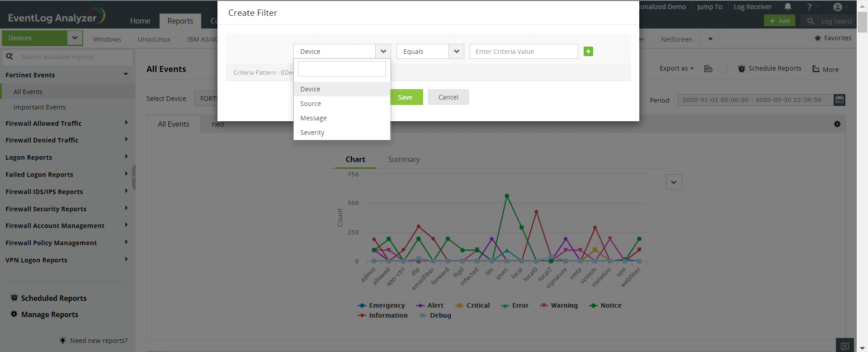Click the Favorites star
Viewport: 868px width, 352px height.
(x=817, y=38)
